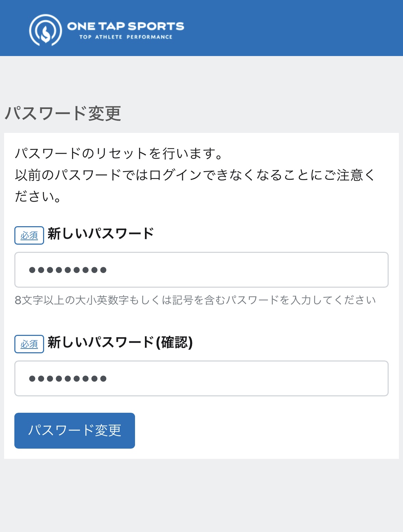Click the 必須 badge beside 新しいパスワード
This screenshot has height=532, width=403.
(29, 235)
